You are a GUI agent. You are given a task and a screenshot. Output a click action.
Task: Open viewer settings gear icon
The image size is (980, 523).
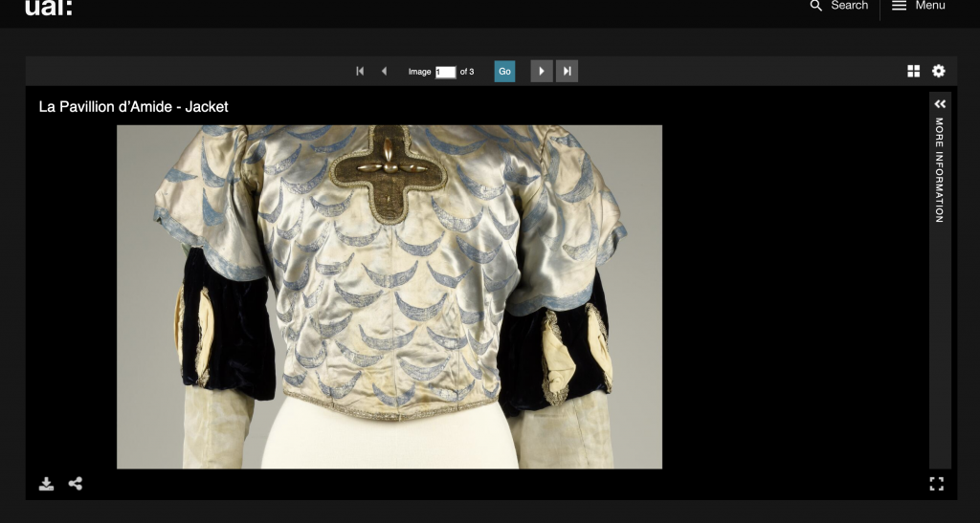pyautogui.click(x=939, y=71)
